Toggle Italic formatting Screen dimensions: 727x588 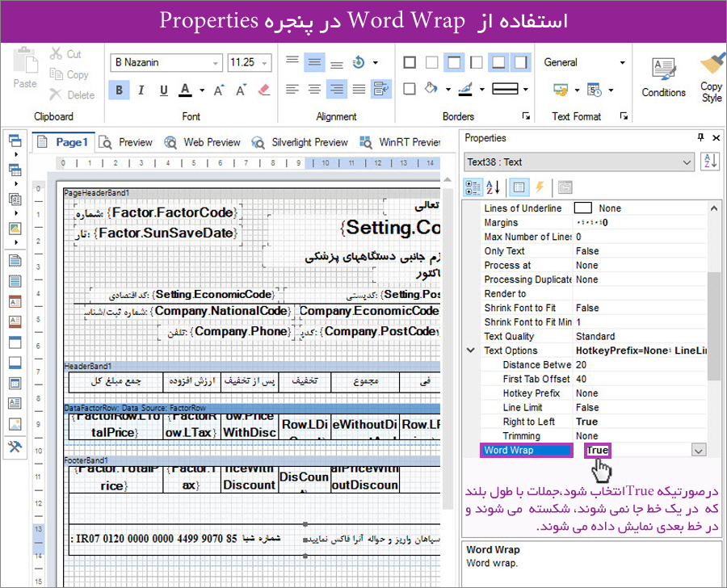pyautogui.click(x=141, y=90)
